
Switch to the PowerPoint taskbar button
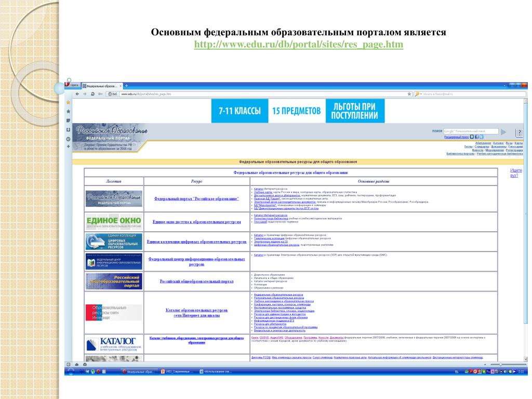click(178, 372)
